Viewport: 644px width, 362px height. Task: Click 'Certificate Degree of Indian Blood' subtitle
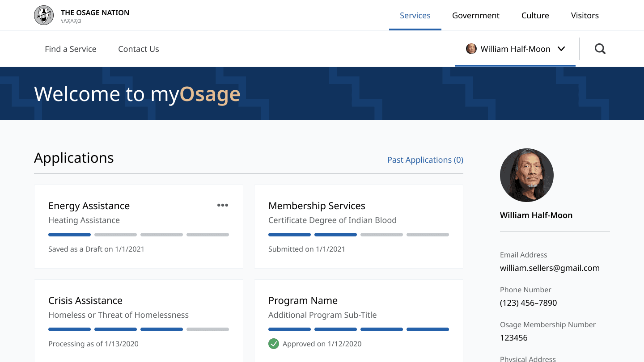[x=332, y=220]
